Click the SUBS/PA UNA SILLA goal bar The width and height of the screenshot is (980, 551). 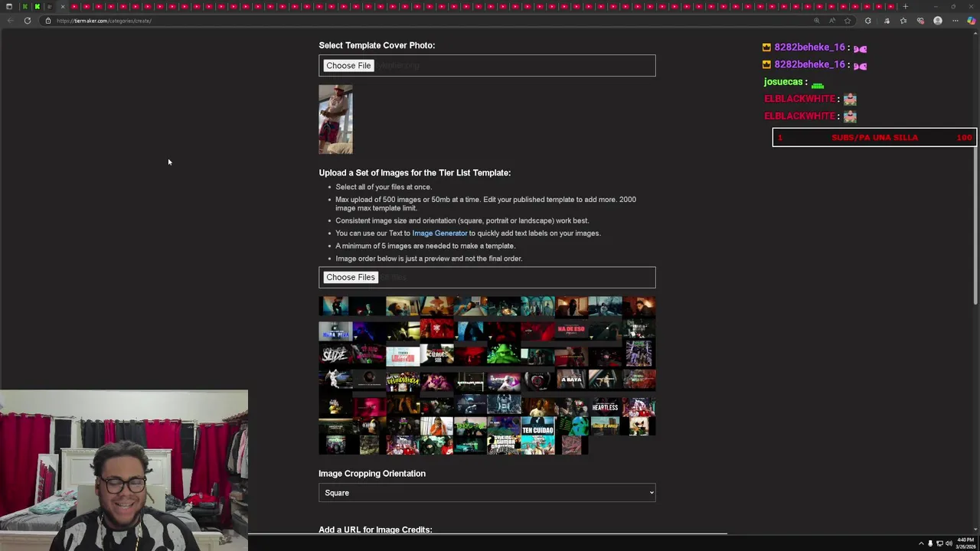pyautogui.click(x=874, y=138)
